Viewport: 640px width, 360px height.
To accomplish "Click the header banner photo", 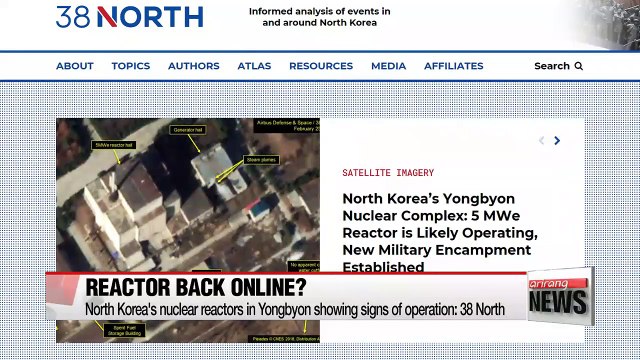I will click(x=603, y=24).
